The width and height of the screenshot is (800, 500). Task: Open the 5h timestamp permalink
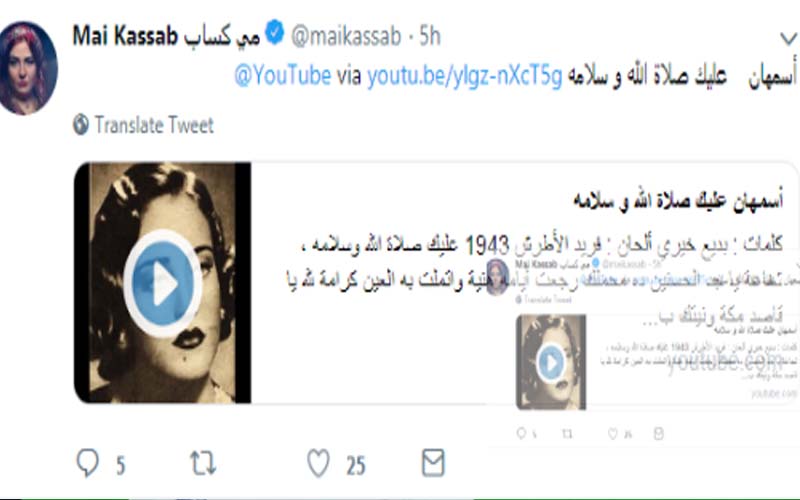click(430, 36)
